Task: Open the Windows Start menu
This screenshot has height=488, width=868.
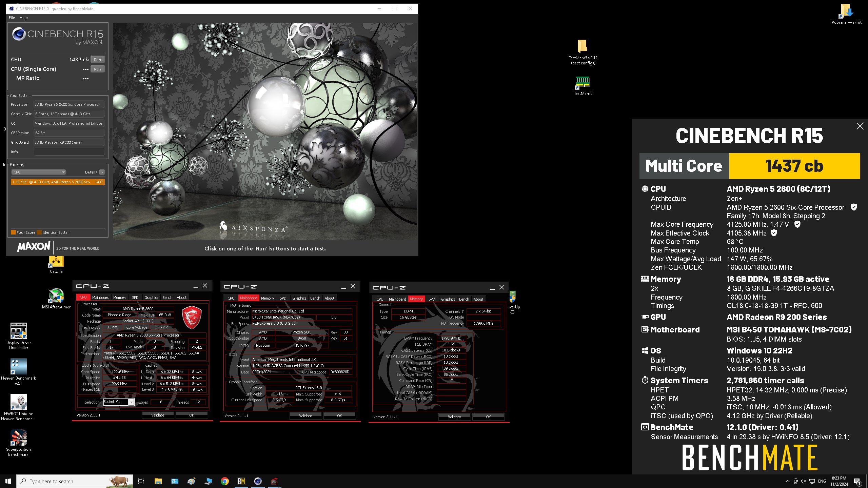Action: pos(8,481)
